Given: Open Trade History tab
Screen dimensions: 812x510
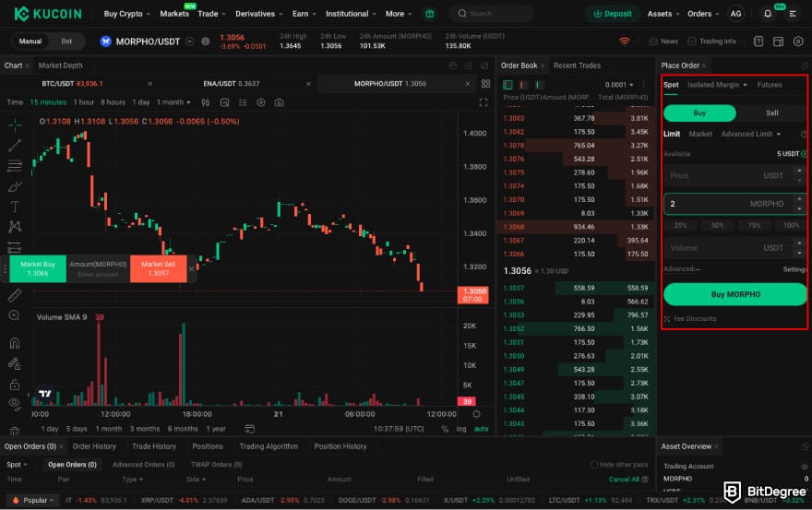Looking at the screenshot, I should point(154,446).
